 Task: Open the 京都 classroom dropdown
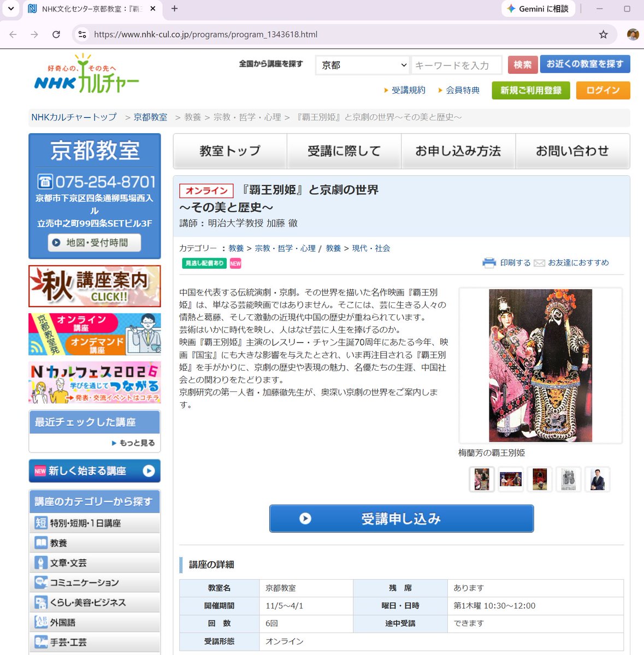(x=363, y=65)
